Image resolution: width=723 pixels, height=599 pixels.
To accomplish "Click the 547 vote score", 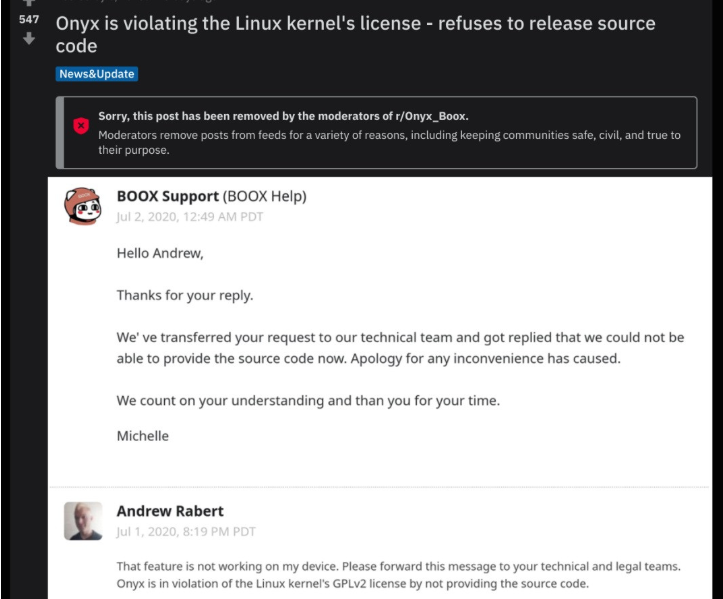I will pyautogui.click(x=29, y=19).
